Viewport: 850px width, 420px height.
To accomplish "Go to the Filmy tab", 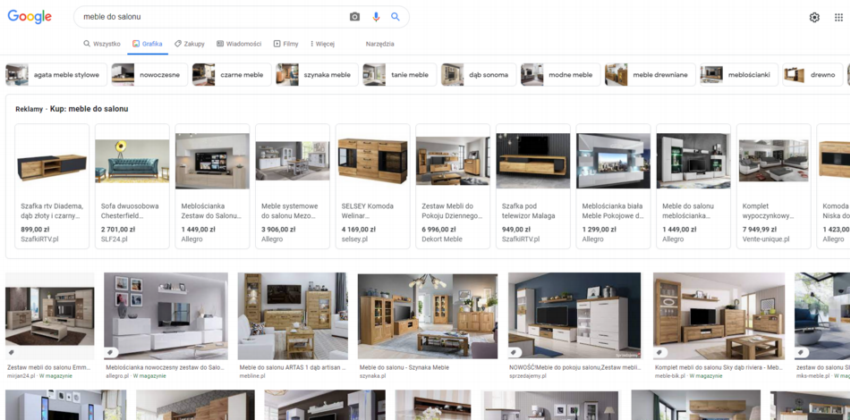I will coord(286,44).
